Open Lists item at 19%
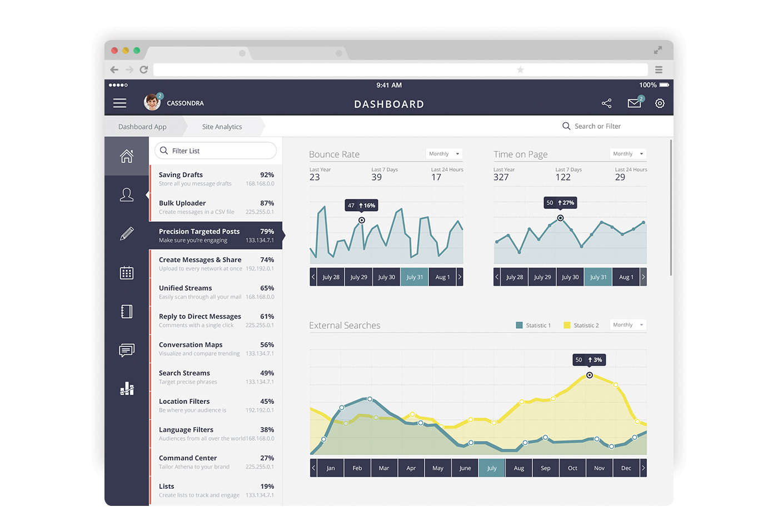Viewport: 778px width, 532px height. pos(216,490)
